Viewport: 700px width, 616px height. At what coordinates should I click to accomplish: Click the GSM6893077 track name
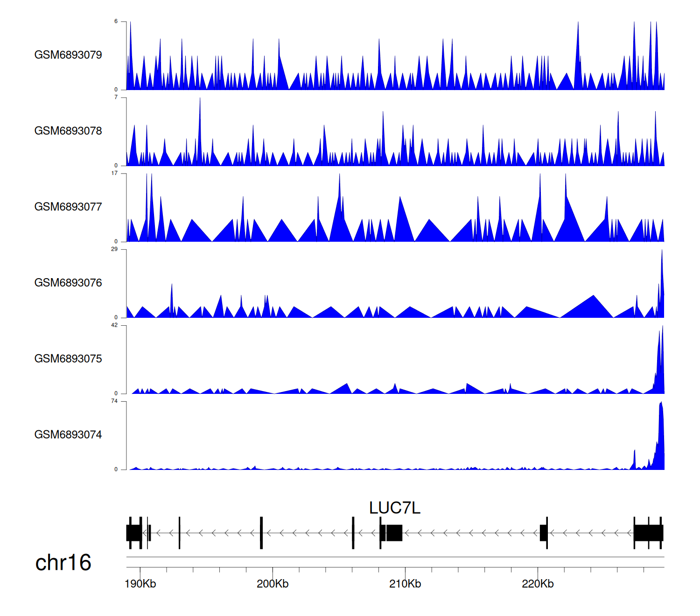[x=68, y=207]
